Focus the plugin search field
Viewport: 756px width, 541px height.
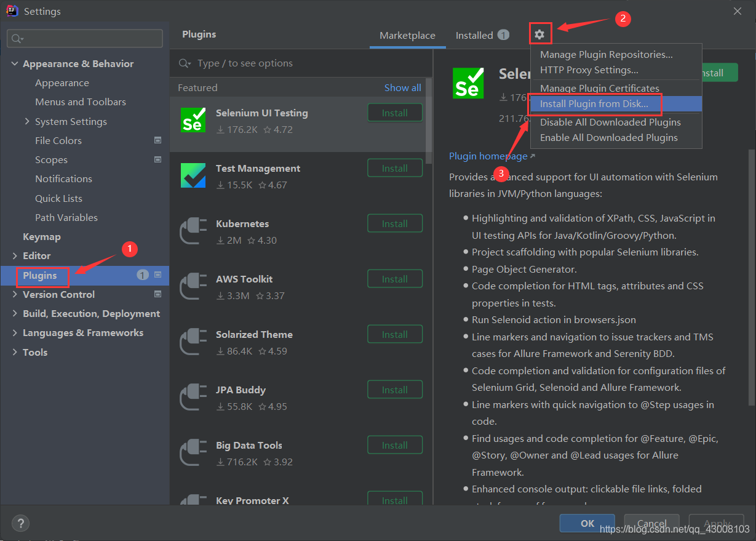point(301,63)
